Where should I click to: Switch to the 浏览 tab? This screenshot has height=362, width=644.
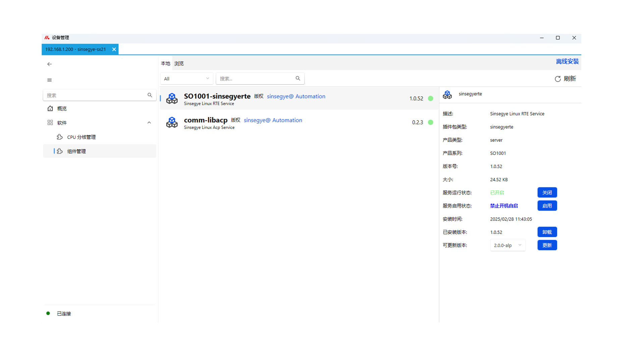[x=179, y=63]
